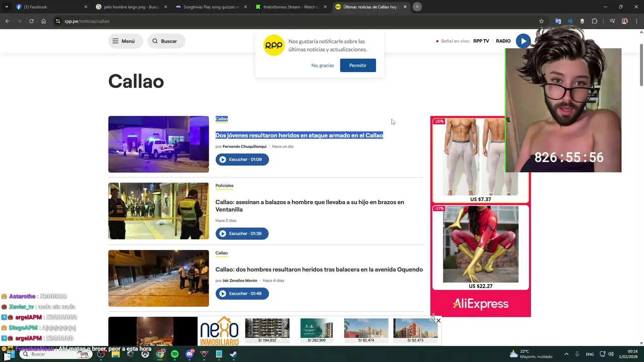Switch to the Songtrivia tab
Viewport: 644px width, 362px height.
211,7
